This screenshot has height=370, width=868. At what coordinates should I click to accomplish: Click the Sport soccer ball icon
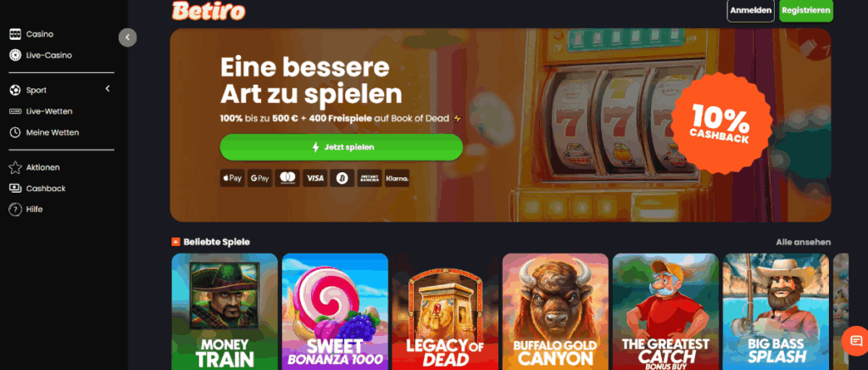click(15, 90)
